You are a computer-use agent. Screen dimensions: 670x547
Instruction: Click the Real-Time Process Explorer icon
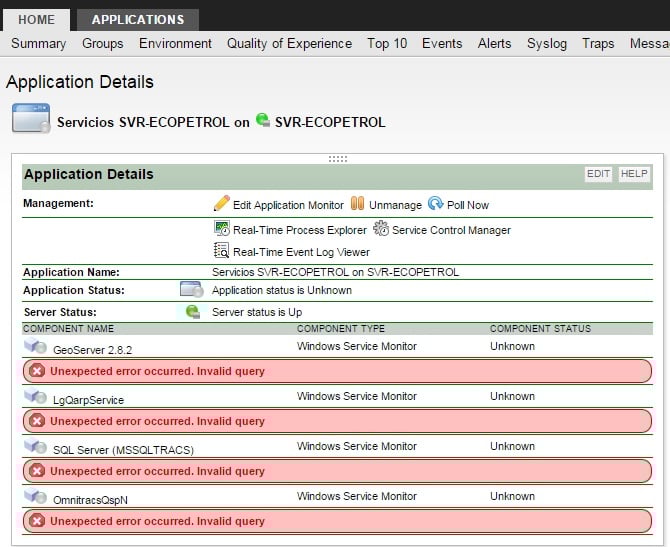click(222, 228)
